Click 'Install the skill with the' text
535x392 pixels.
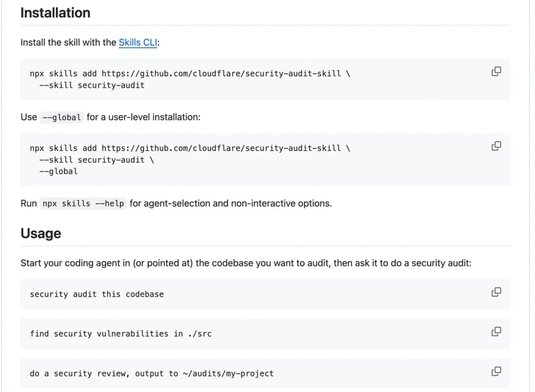pyautogui.click(x=68, y=42)
